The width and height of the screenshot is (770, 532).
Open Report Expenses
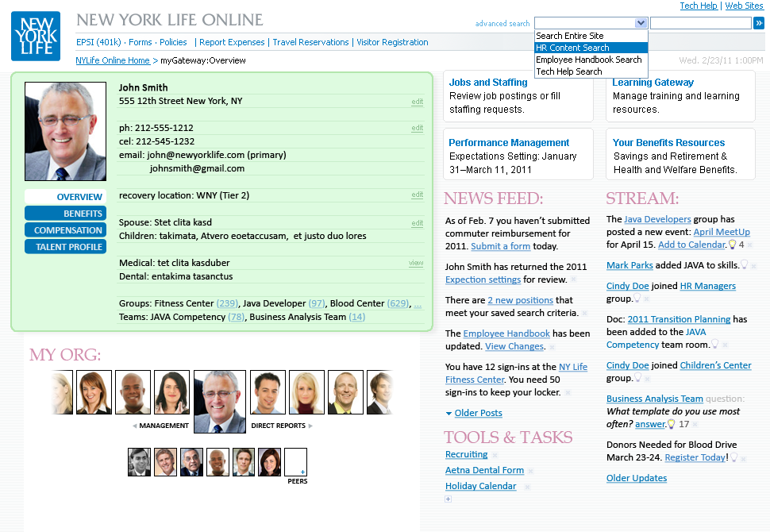[x=232, y=42]
